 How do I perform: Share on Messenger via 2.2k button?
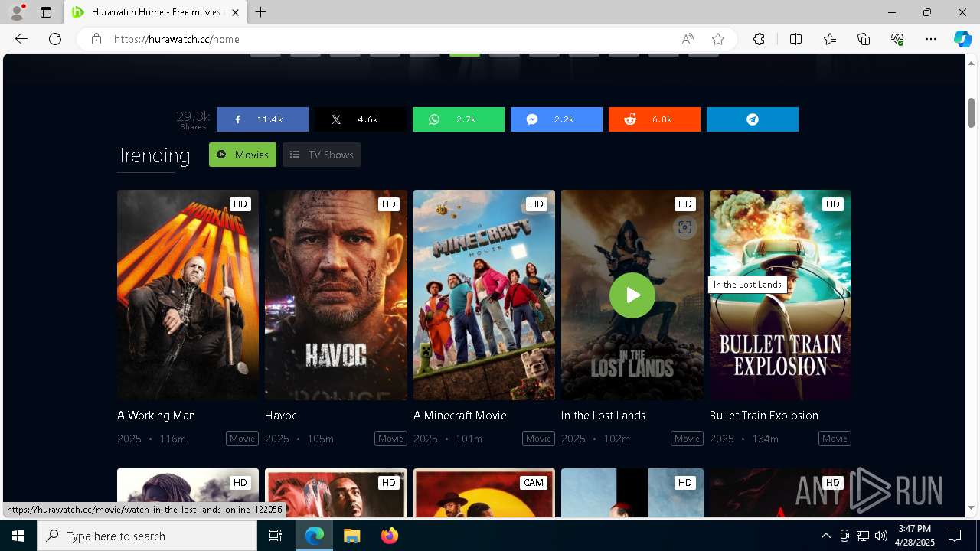click(556, 119)
